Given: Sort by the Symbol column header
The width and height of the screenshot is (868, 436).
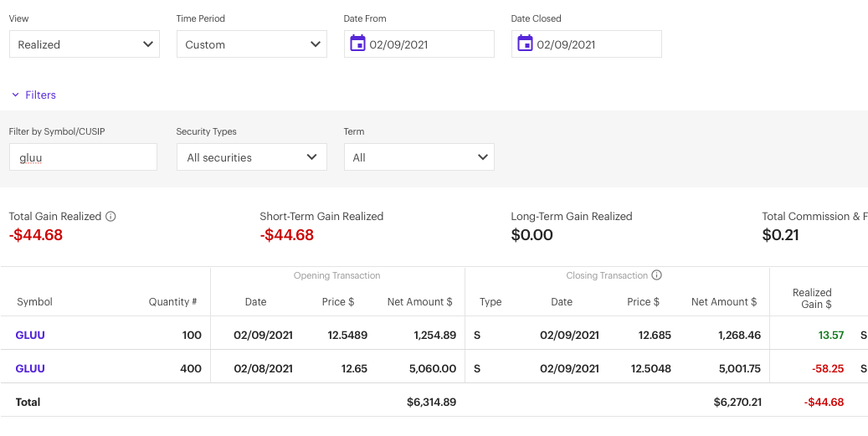Looking at the screenshot, I should [34, 302].
